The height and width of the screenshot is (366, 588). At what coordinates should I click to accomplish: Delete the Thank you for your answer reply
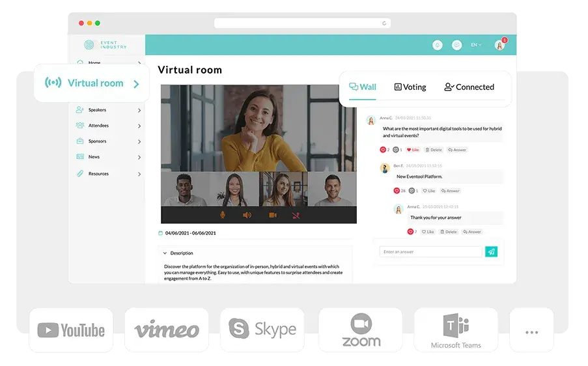(x=449, y=232)
